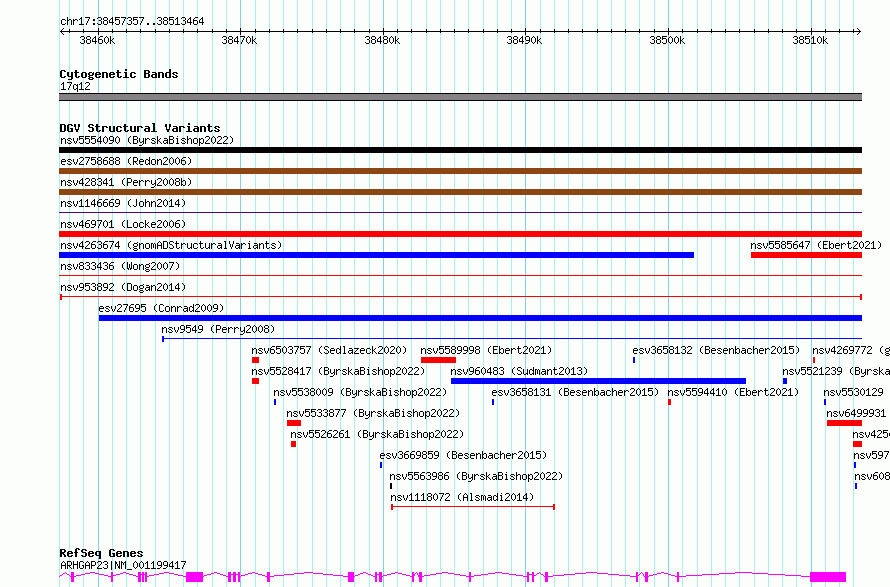
Task: Click the 38470k ruler position
Action: click(x=239, y=40)
